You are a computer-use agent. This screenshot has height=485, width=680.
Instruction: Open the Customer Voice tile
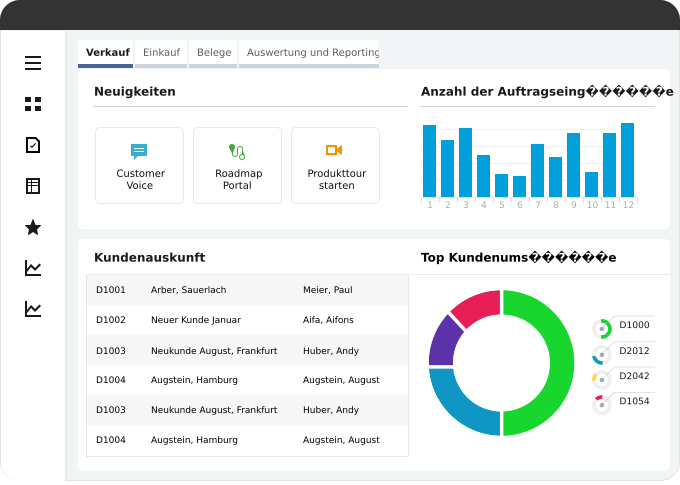140,165
